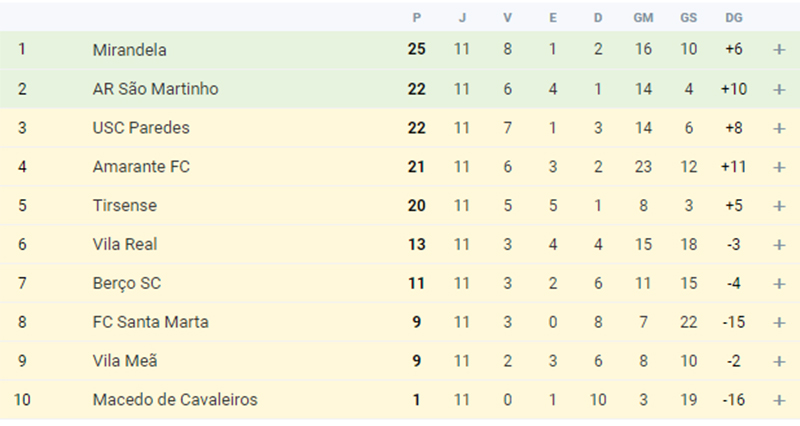800x426 pixels.
Task: Expand Macedo de Cavaleiros row details
Action: tap(779, 400)
